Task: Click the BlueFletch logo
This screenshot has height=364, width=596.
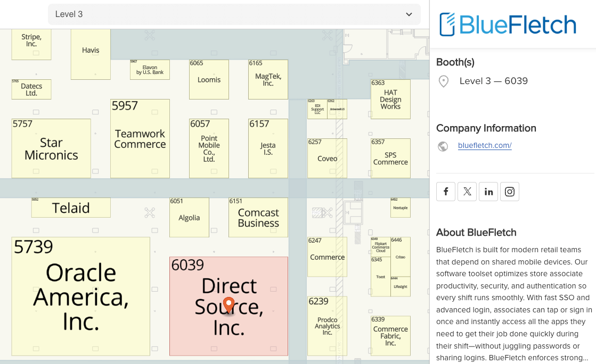Action: (x=508, y=24)
